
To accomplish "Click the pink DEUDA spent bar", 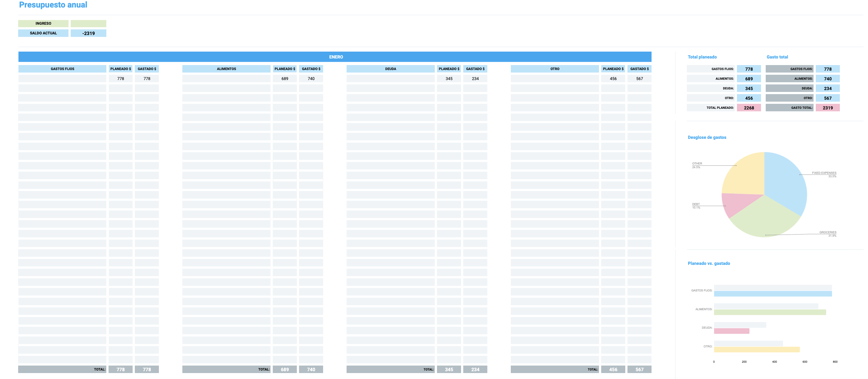I will tap(732, 331).
